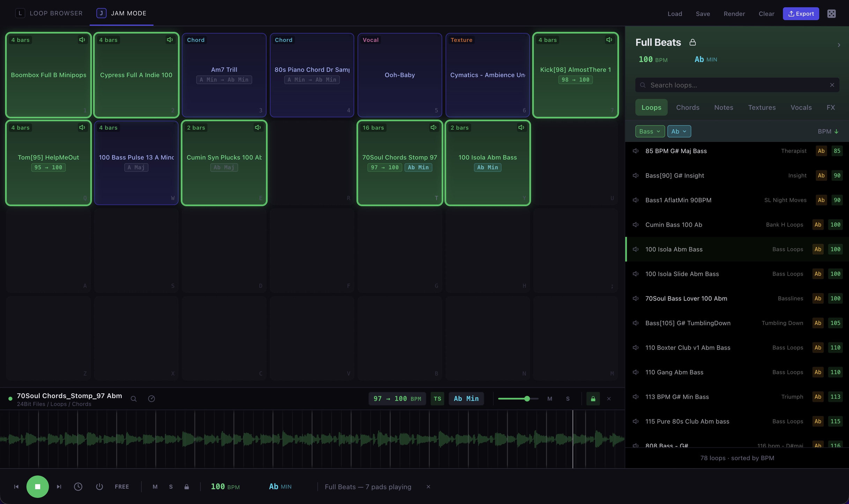Click speaker icon on Cumin Syn Plucks pad
Viewport: 849px width, 504px height.
[x=258, y=128]
